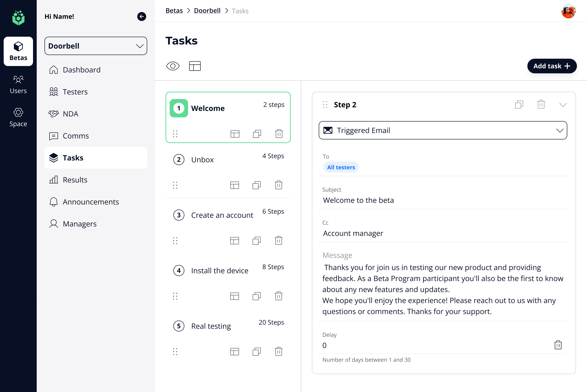Duplicate the Unbox task
This screenshot has width=587, height=392.
(x=257, y=185)
